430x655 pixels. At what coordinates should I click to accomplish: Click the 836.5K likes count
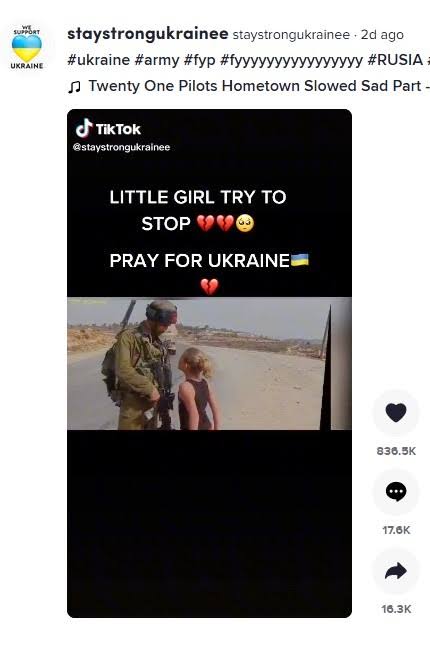click(396, 451)
